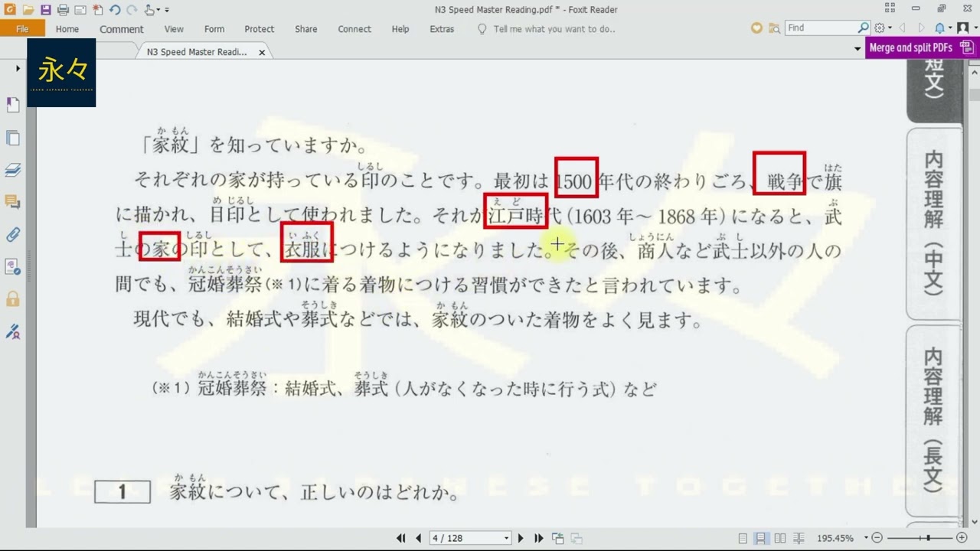Click the magnifier search icon in Find
The width and height of the screenshot is (980, 551).
tap(864, 28)
